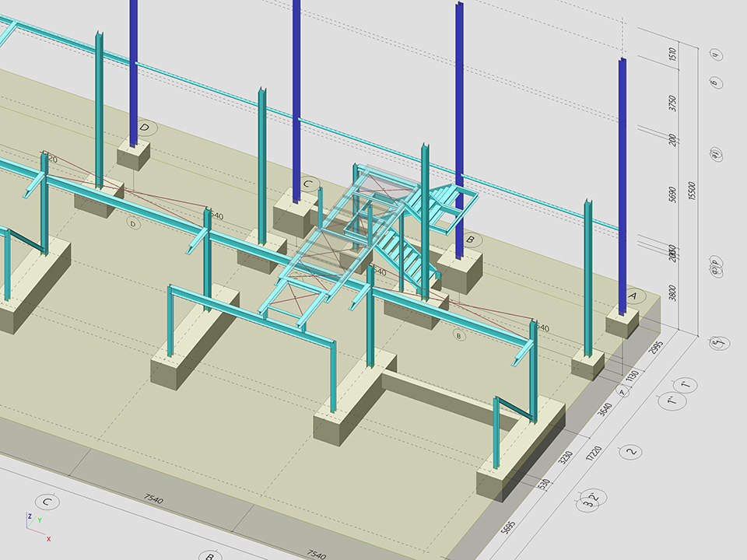Click the 3640 horizontal dimension text
Image resolution: width=747 pixels, height=560 pixels.
coord(604,410)
